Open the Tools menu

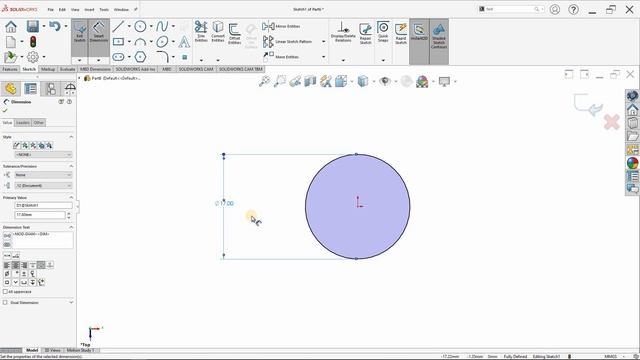(104, 9)
